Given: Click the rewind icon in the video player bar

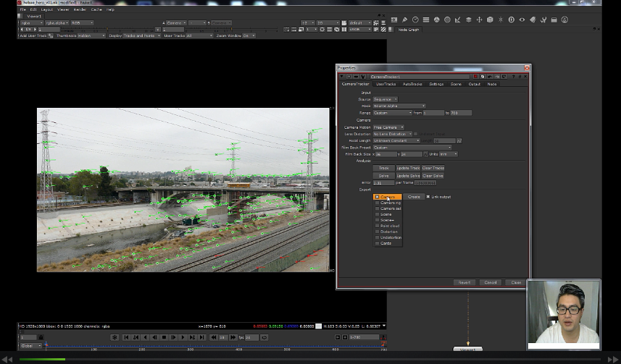Looking at the screenshot, I should [7, 359].
